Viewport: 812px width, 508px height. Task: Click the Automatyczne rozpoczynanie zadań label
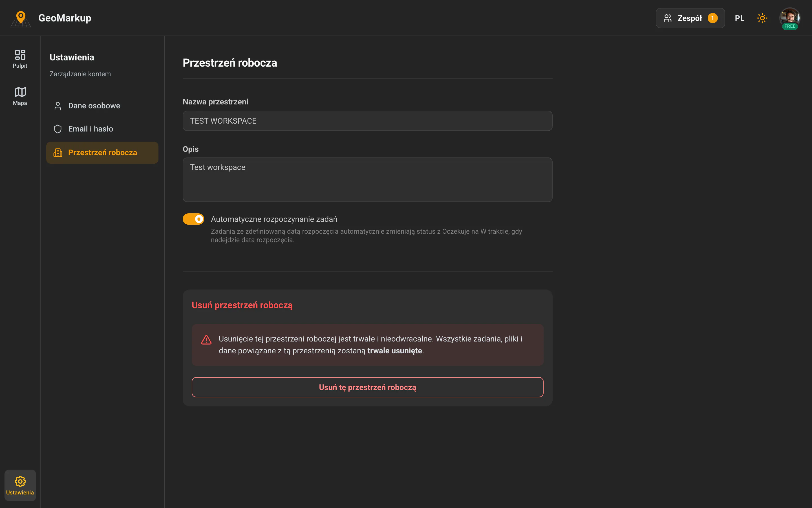(274, 219)
